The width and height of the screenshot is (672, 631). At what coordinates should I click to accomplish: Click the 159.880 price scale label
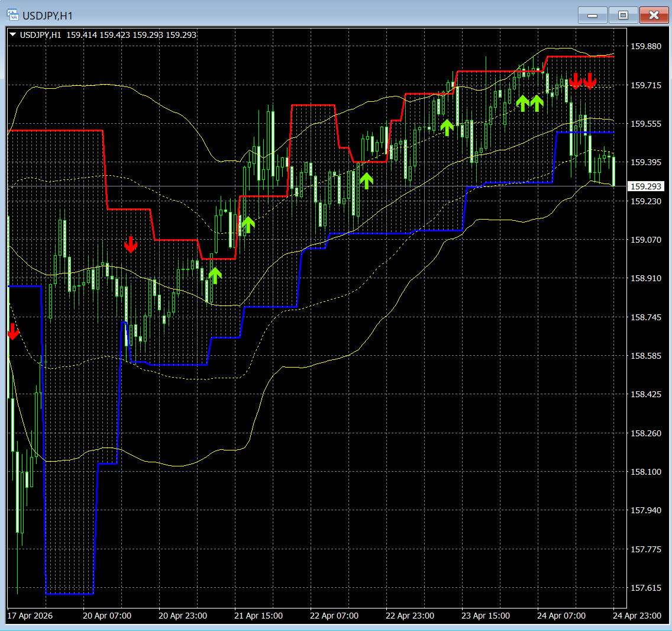pos(646,46)
